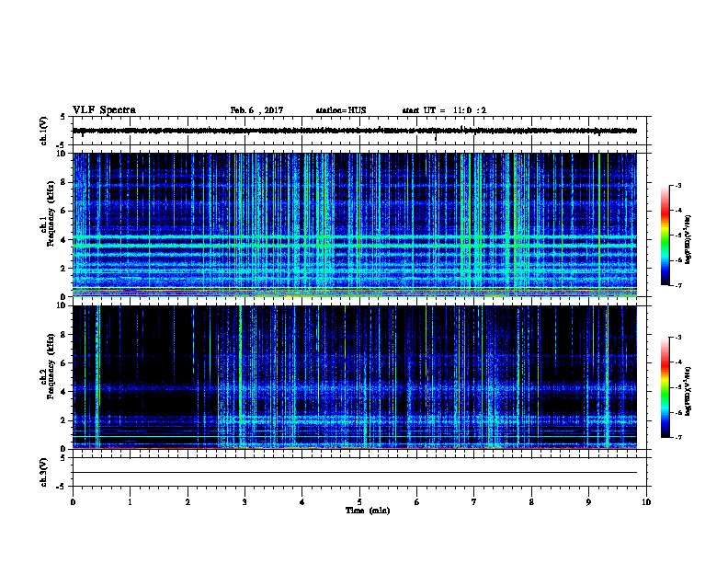Click the "station=HUS" header label
Image resolution: width=728 pixels, height=563 pixels.
point(341,110)
